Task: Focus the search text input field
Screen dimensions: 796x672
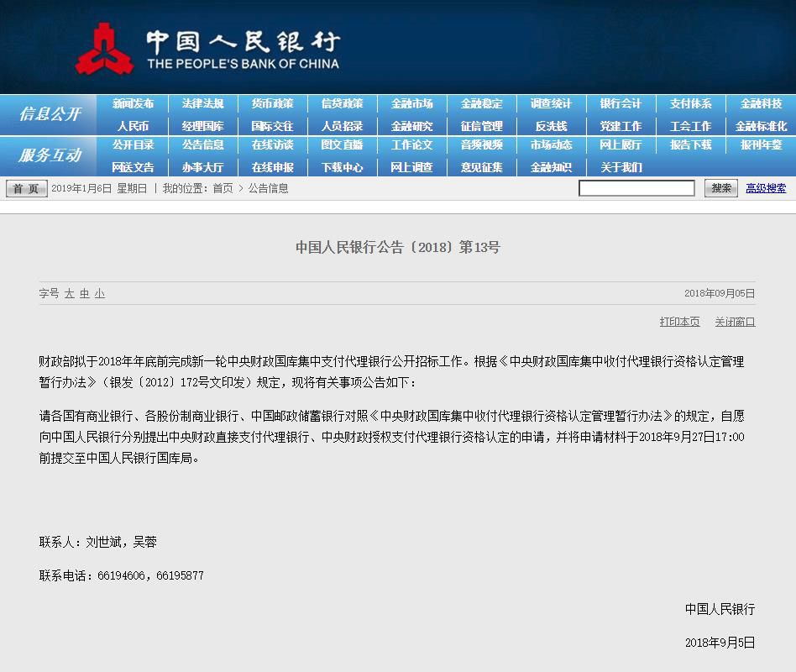Action: (636, 188)
